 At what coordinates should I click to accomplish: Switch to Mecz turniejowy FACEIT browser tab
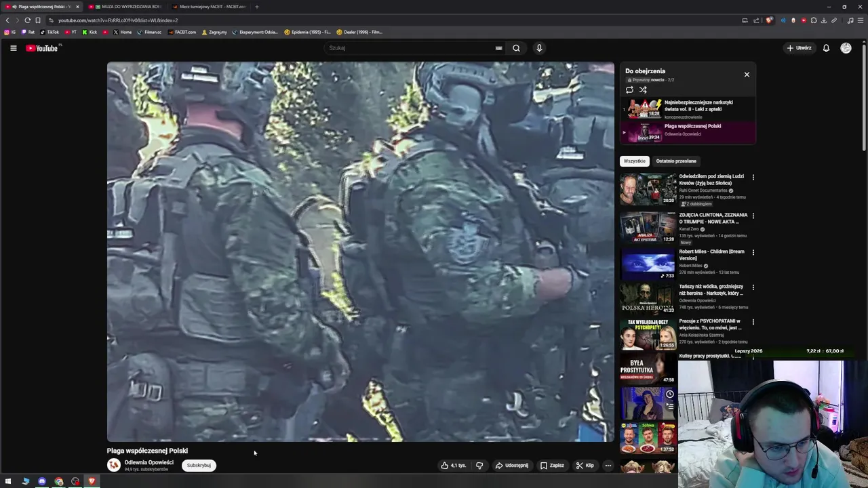pyautogui.click(x=209, y=7)
